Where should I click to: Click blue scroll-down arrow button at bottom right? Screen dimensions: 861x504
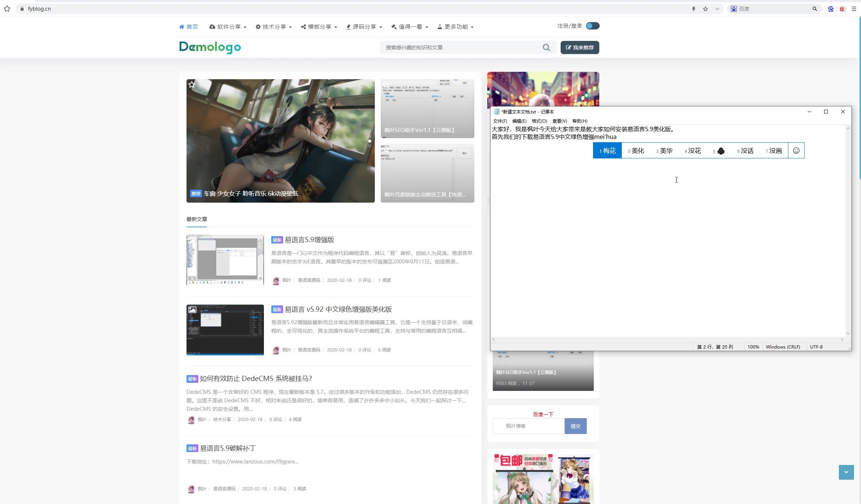tap(846, 472)
